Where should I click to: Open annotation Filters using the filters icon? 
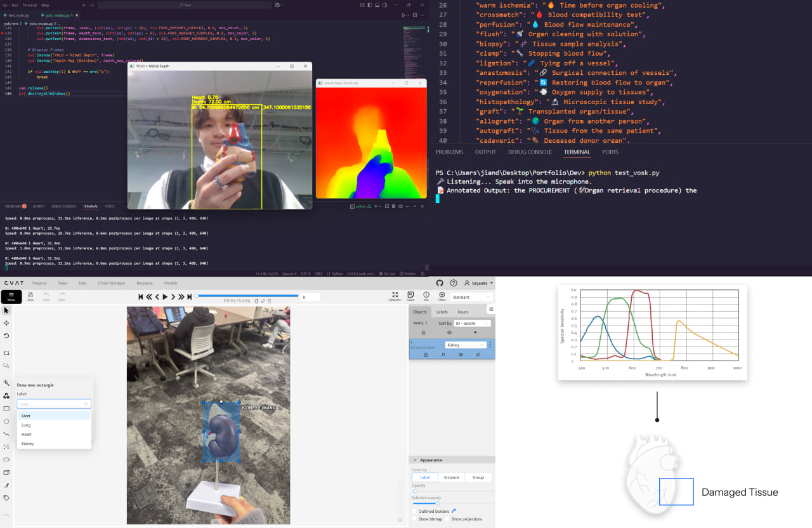pyautogui.click(x=442, y=295)
